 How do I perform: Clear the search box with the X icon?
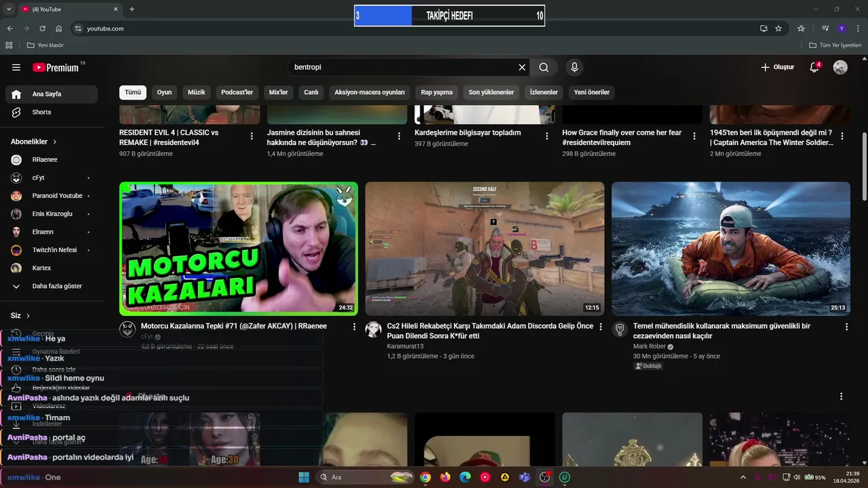[x=522, y=67]
